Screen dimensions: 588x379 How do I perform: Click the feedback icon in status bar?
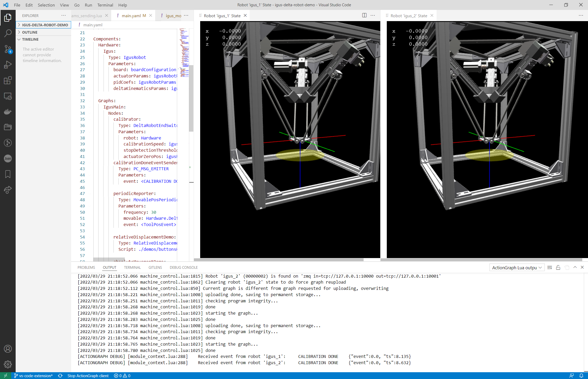(x=572, y=376)
